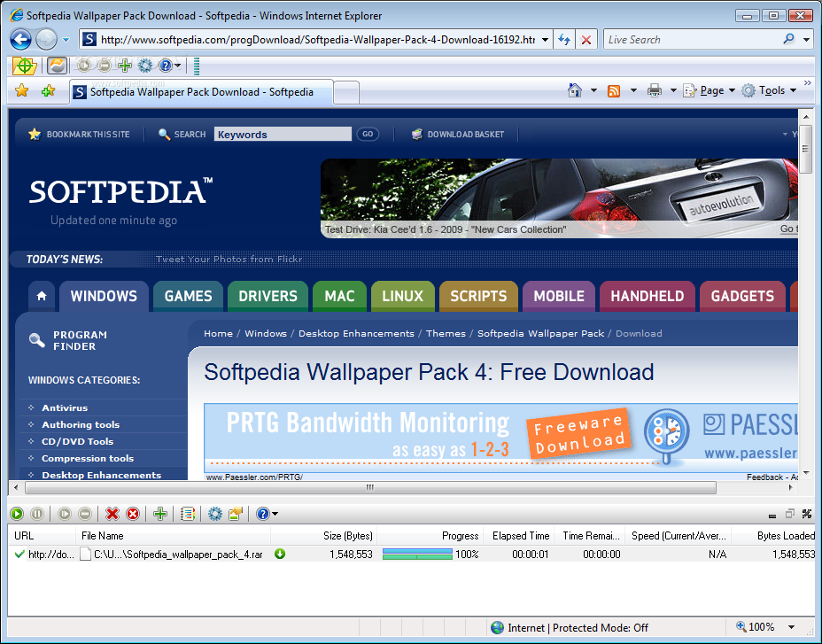Click the GO search button

click(x=368, y=135)
